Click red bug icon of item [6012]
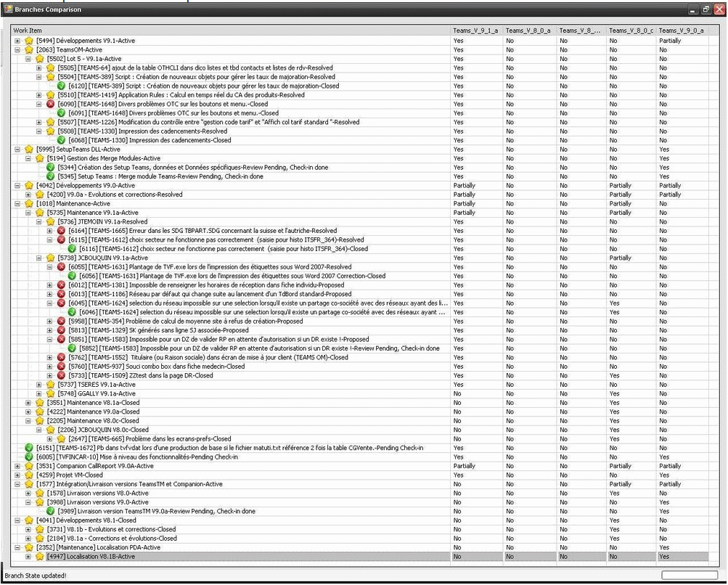 point(61,285)
